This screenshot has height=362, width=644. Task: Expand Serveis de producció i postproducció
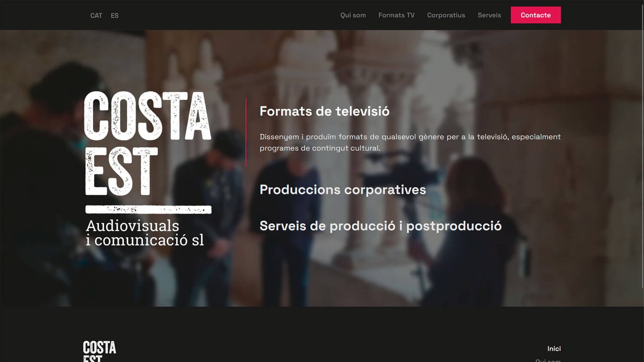(x=380, y=226)
